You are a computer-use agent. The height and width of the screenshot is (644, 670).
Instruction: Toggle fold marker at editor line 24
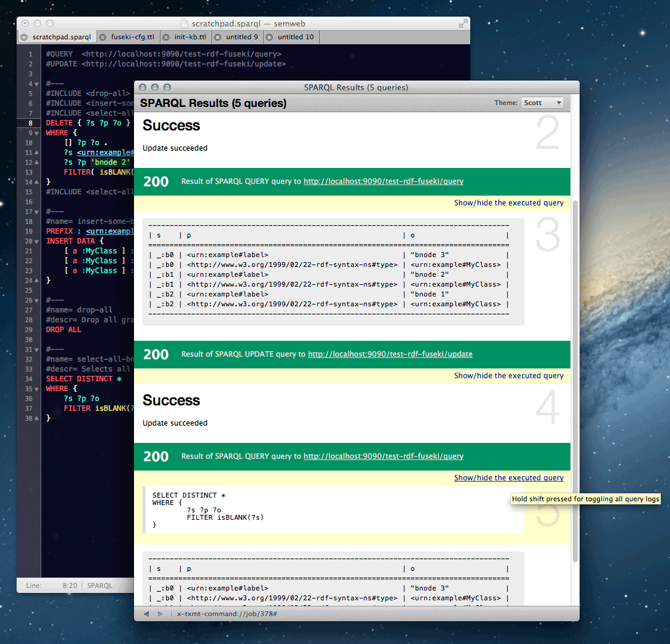36,280
